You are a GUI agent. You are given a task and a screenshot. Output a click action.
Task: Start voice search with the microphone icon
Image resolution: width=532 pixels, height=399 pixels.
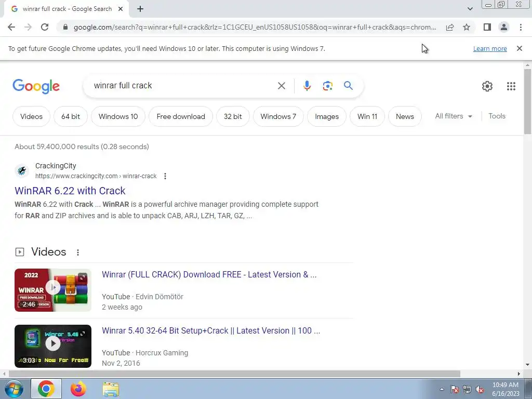(307, 86)
